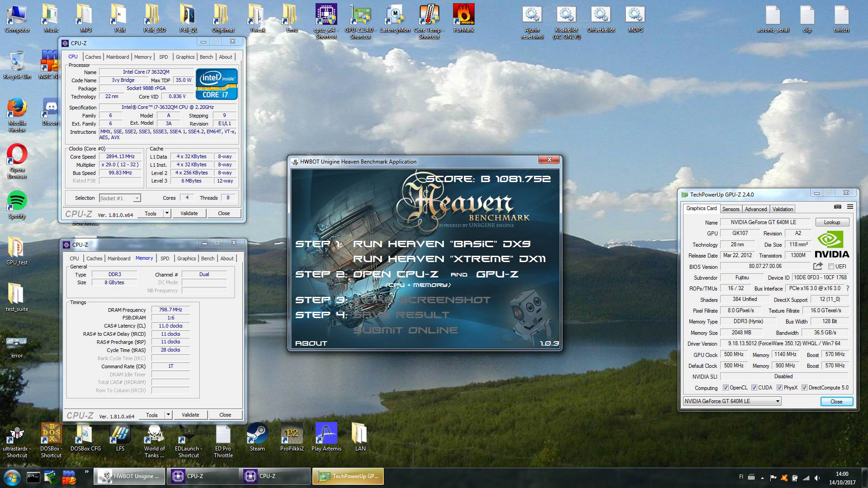Open the GPU selection dropdown in GPU-Z
Viewport: 868px width, 488px height.
(732, 401)
